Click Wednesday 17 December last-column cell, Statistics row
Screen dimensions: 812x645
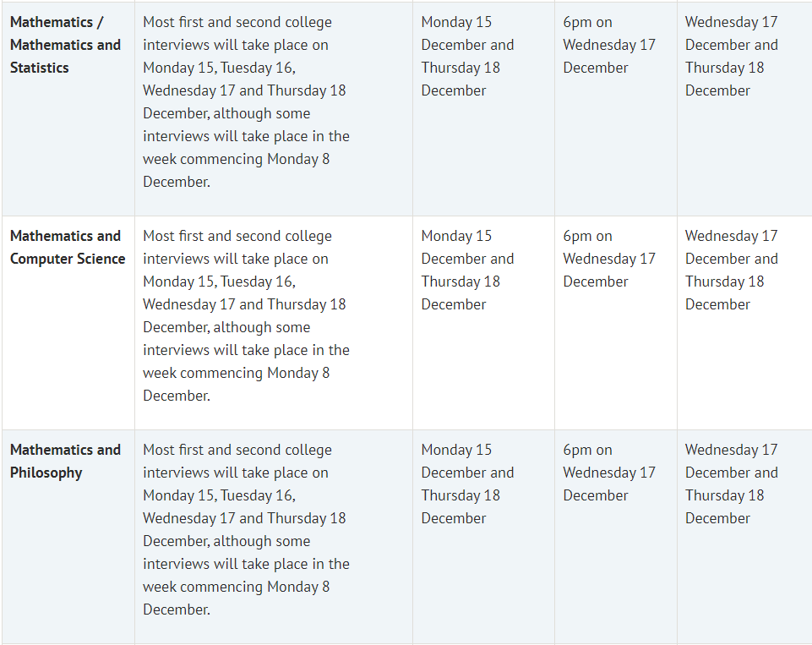point(731,57)
